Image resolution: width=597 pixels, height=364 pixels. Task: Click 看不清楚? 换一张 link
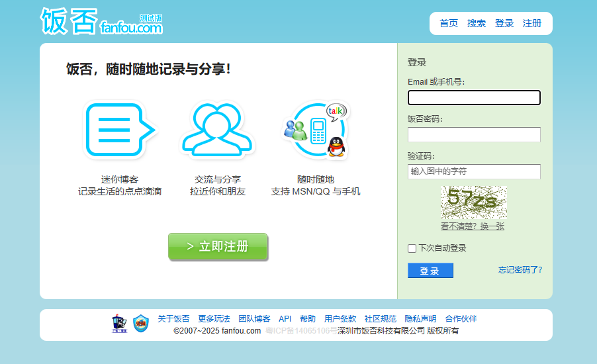click(472, 226)
